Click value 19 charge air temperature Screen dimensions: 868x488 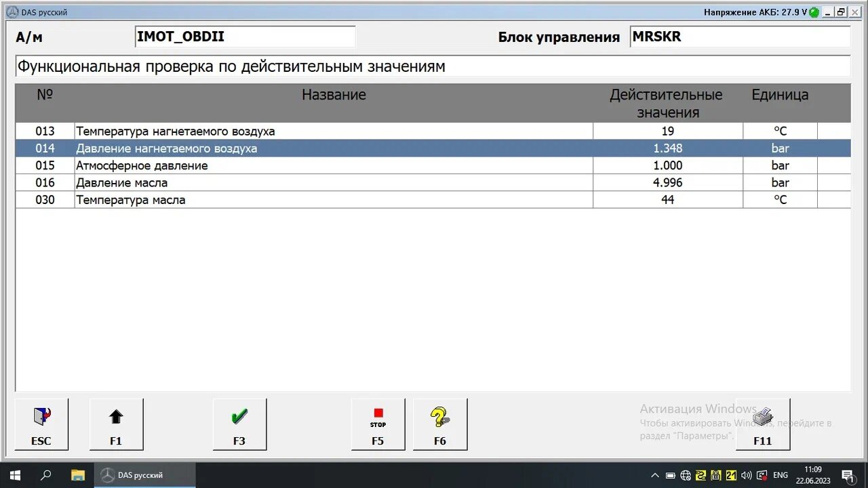coord(668,131)
